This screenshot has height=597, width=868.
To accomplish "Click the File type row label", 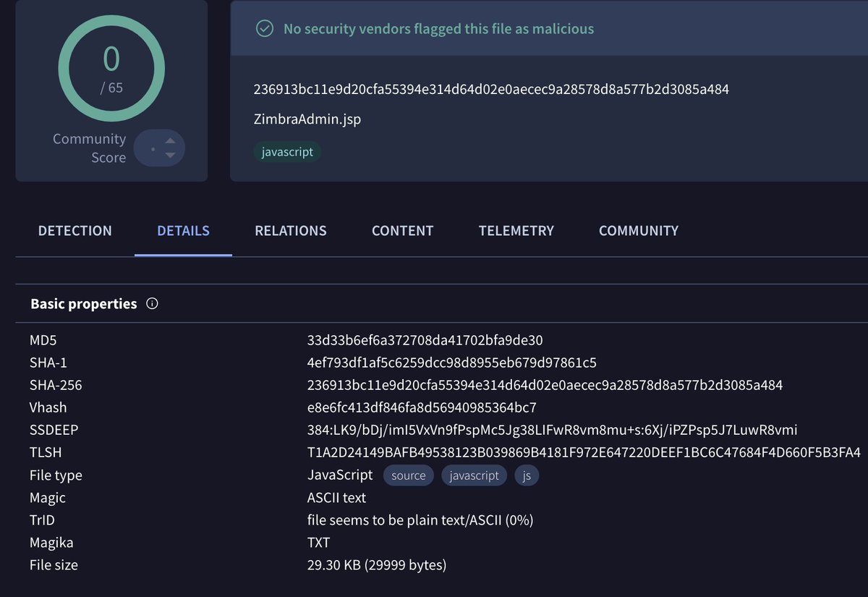I will (x=56, y=475).
